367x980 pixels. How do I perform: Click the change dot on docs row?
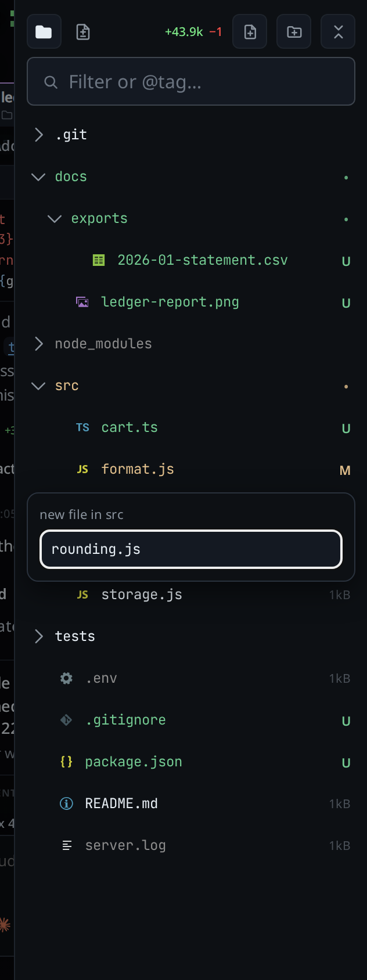pyautogui.click(x=346, y=177)
